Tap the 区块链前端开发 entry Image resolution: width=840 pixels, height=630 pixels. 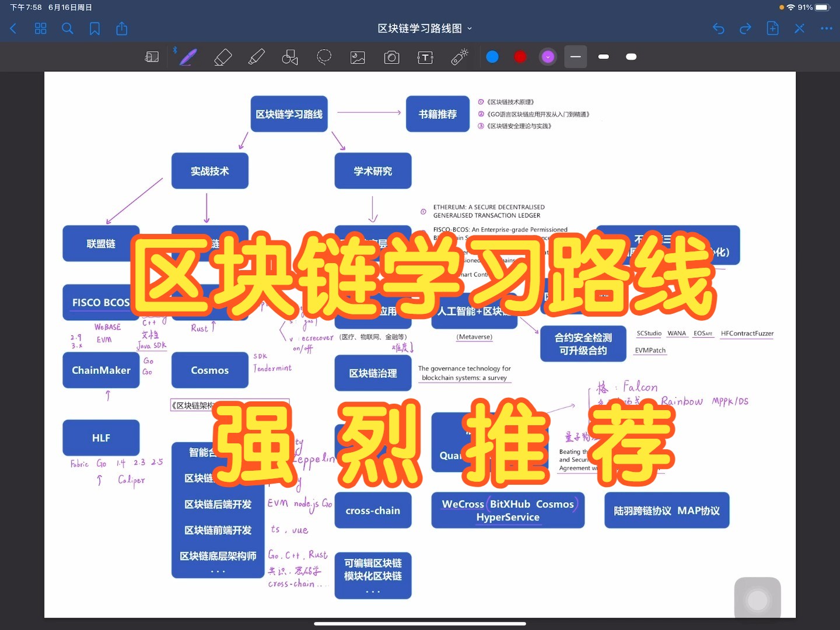click(x=218, y=530)
